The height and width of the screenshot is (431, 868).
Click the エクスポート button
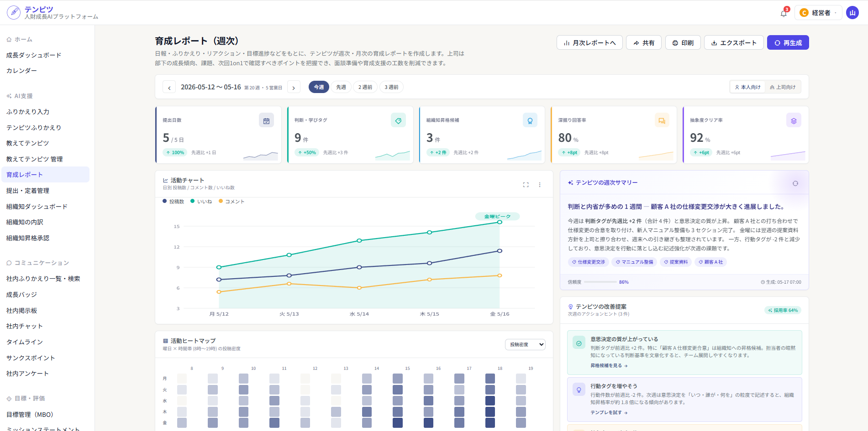(x=734, y=42)
